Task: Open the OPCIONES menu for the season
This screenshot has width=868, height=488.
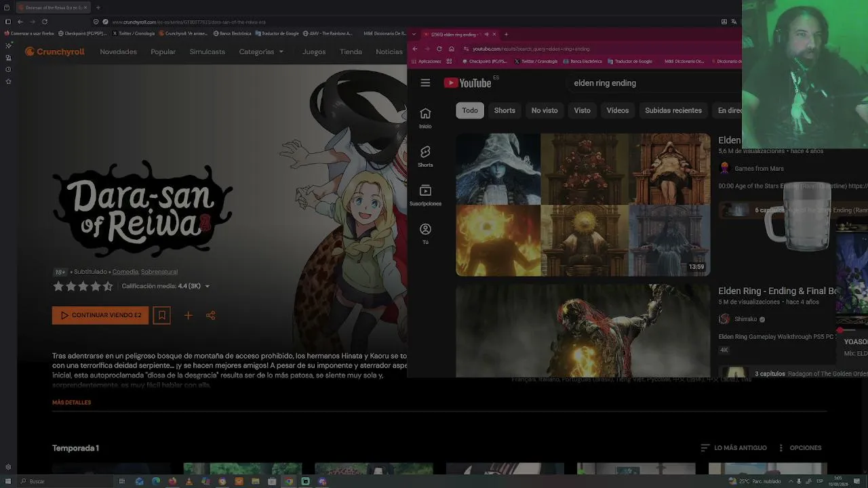Action: [x=800, y=448]
